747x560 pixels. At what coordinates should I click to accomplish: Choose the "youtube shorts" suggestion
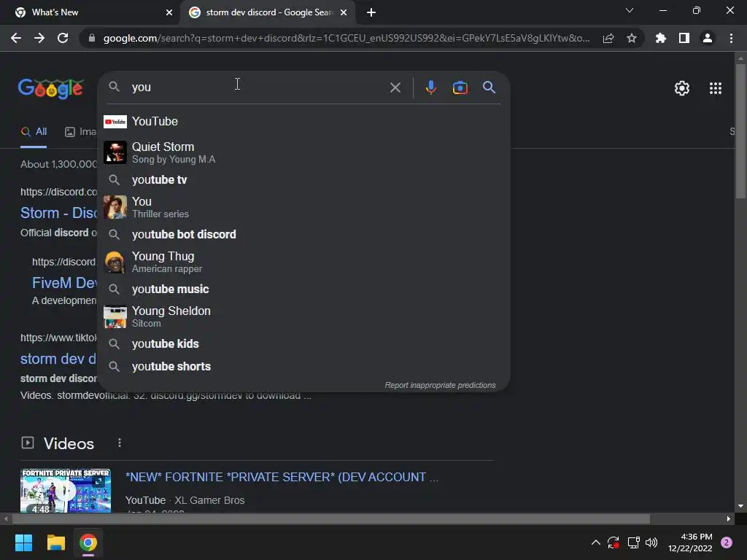coord(303,366)
